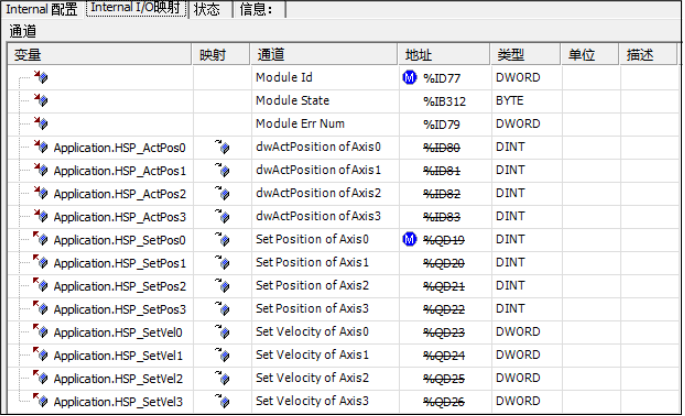
Task: Click the 类型 column header
Action: pyautogui.click(x=526, y=55)
